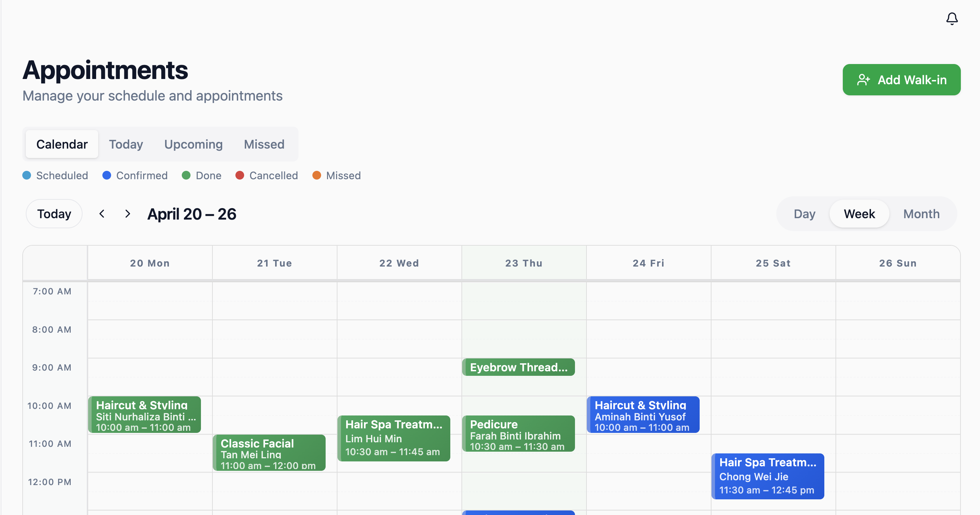Viewport: 980px width, 515px height.
Task: Click the Done legend color dot
Action: coord(186,175)
